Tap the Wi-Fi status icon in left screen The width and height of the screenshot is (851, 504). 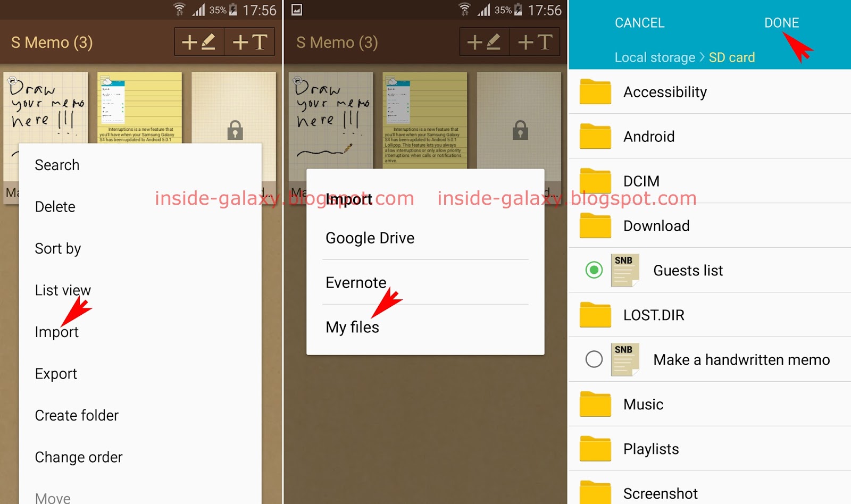point(180,10)
